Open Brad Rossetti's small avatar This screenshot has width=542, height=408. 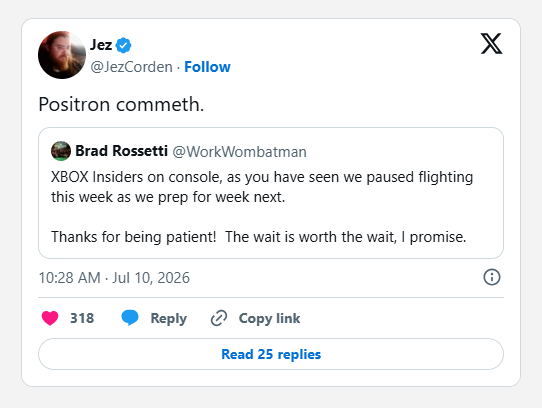pos(61,151)
